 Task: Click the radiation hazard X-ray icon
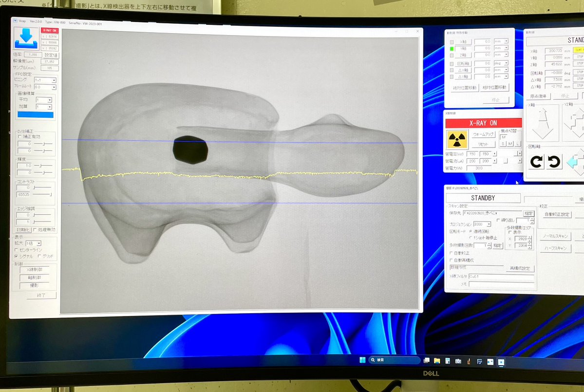tap(457, 140)
